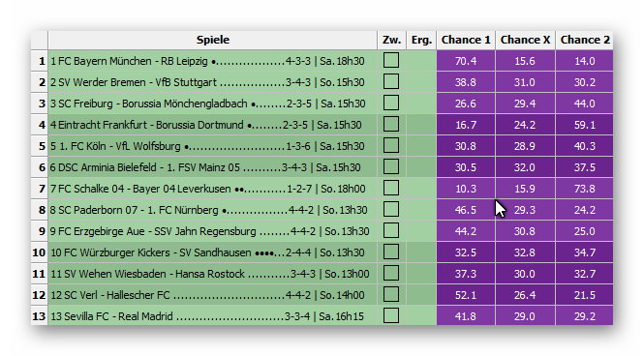Image resolution: width=644 pixels, height=356 pixels.
Task: Select the Chance 1 value 70.4 cell
Action: (466, 61)
